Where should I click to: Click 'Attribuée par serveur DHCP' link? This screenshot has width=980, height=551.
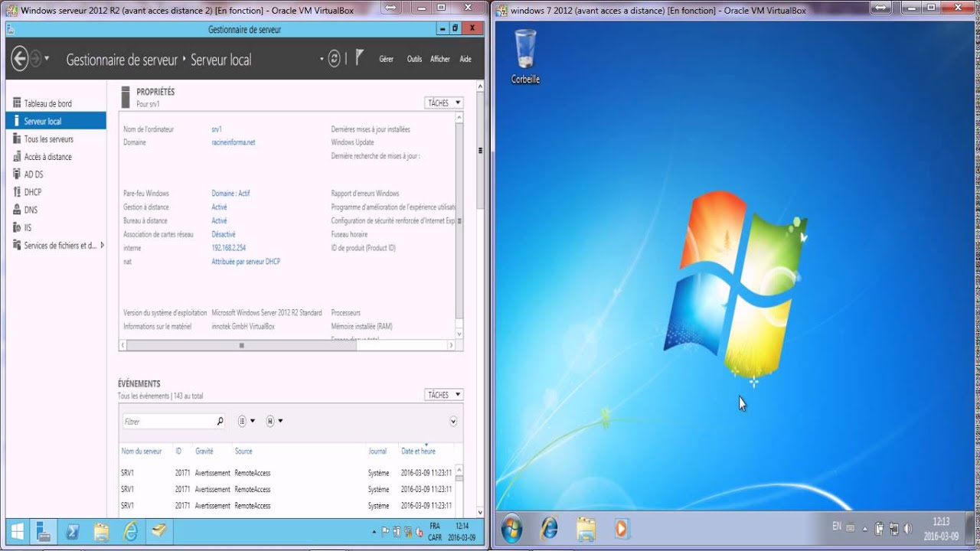point(246,262)
